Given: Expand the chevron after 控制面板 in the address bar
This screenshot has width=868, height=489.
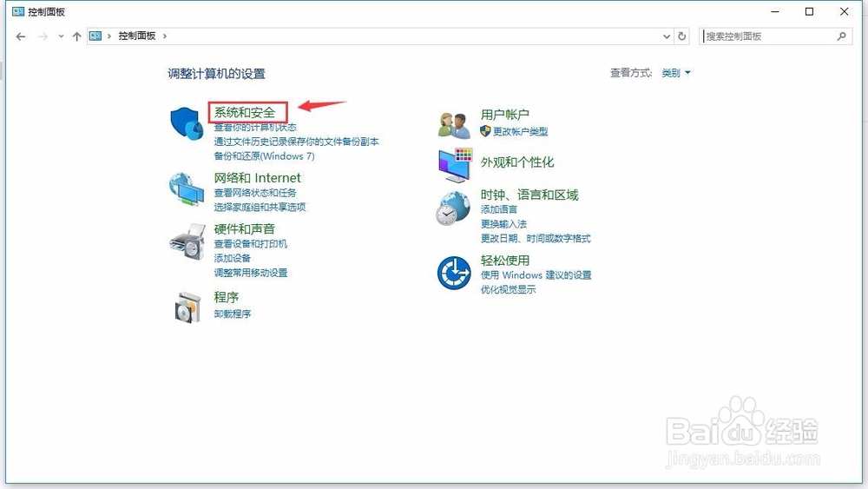Looking at the screenshot, I should [164, 36].
